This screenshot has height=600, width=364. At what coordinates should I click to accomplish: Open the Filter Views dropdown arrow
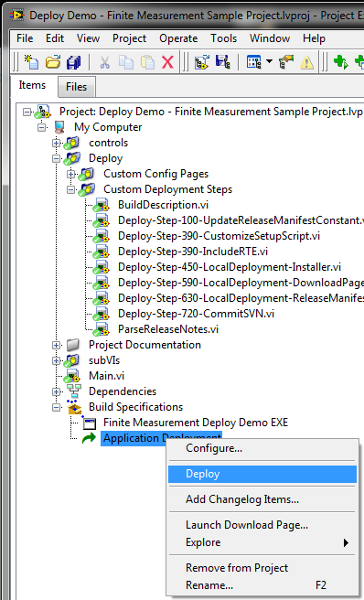tap(269, 61)
